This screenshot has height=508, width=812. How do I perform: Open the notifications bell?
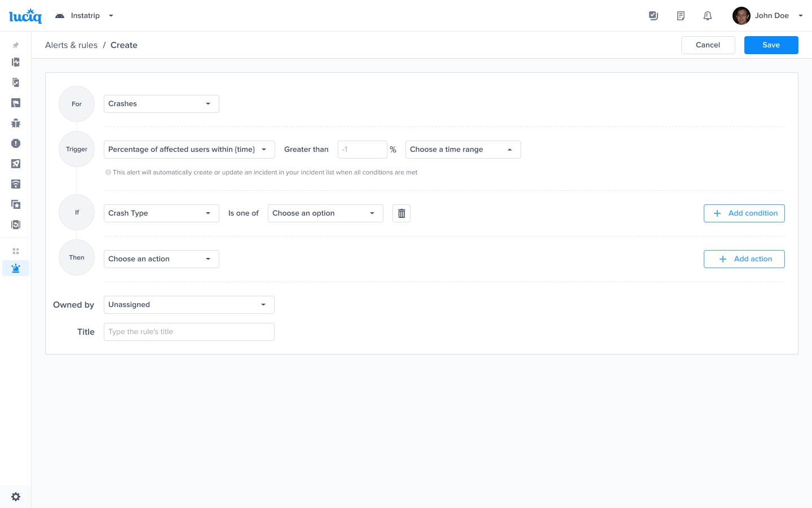pos(708,16)
